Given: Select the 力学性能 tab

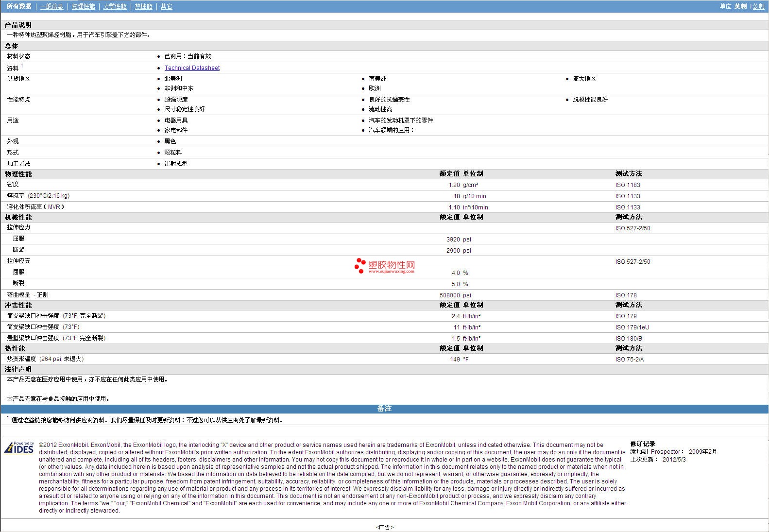Looking at the screenshot, I should coord(115,6).
